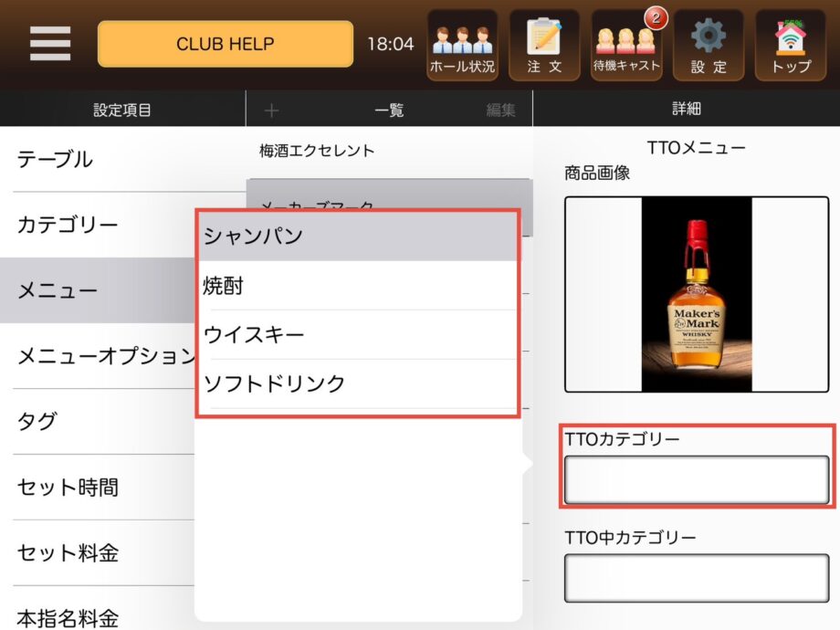Open the カテゴリー settings item
Viewport: 840px width, 630px height.
98,225
